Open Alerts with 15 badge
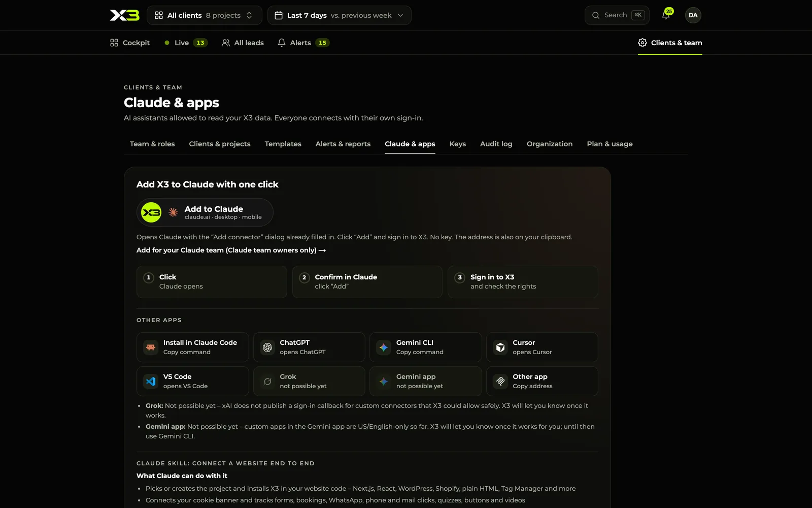 click(303, 43)
